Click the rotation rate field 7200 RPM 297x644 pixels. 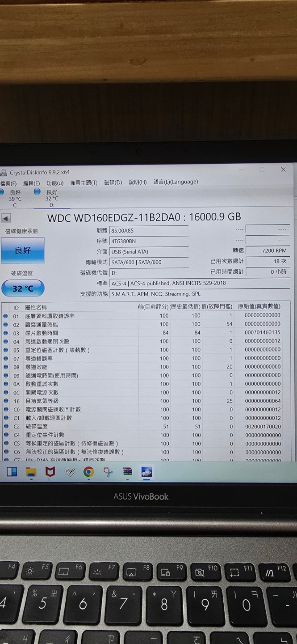click(268, 250)
